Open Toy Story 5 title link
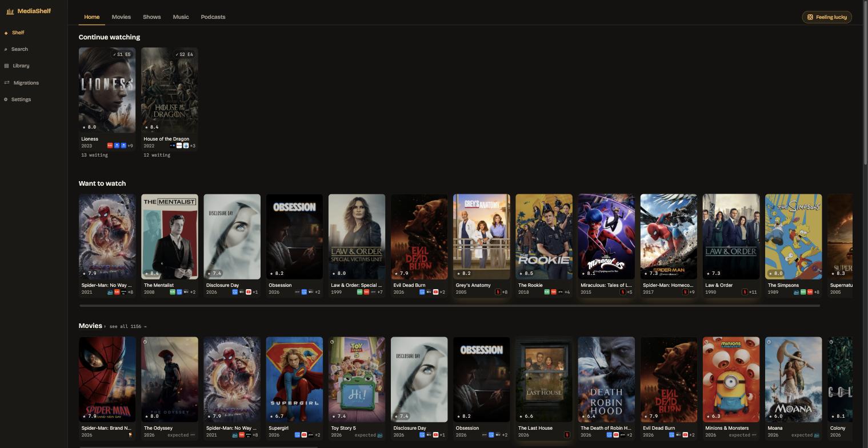Screen dimensions: 868x448 click(343, 428)
